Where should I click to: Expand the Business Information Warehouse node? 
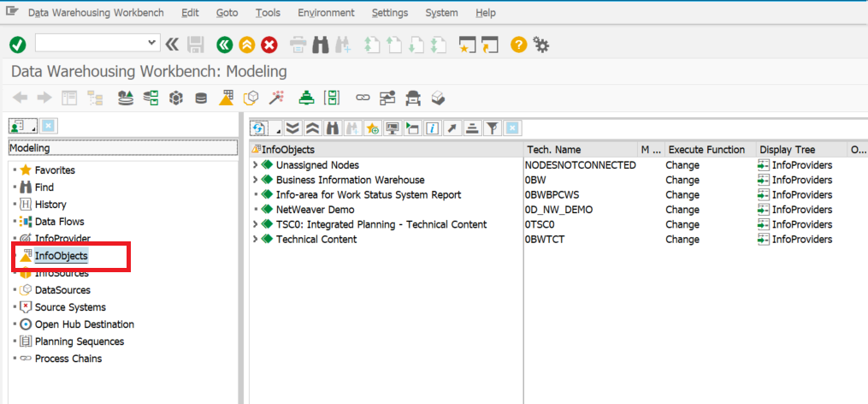(255, 180)
